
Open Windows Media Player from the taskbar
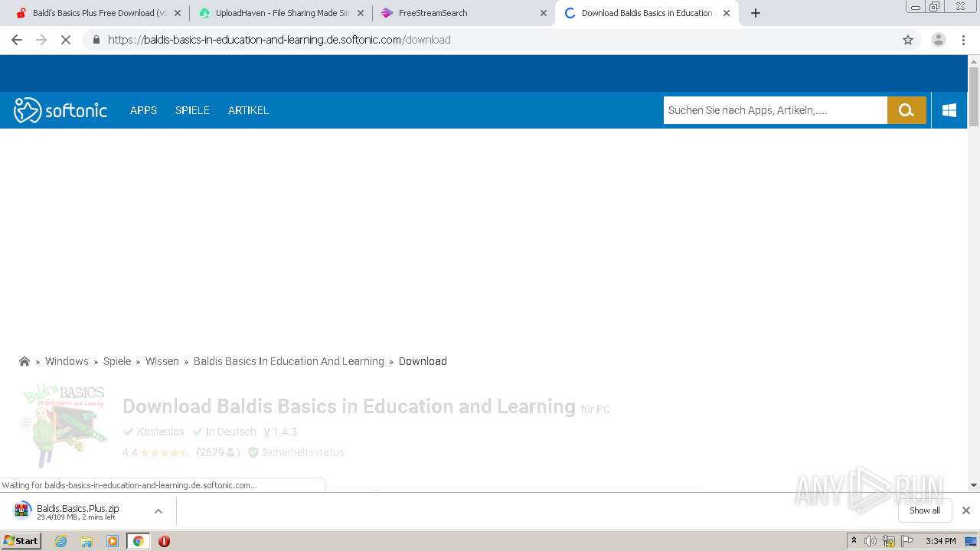(x=113, y=541)
